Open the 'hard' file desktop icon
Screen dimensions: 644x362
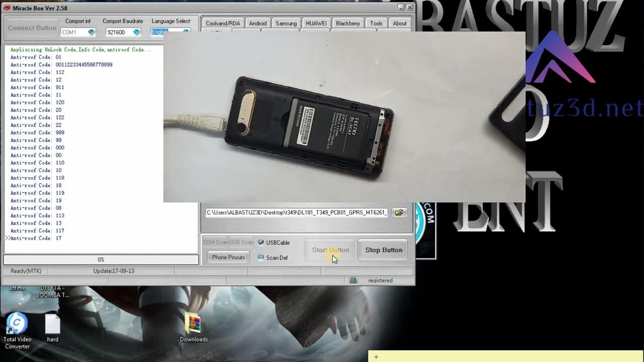point(53,328)
